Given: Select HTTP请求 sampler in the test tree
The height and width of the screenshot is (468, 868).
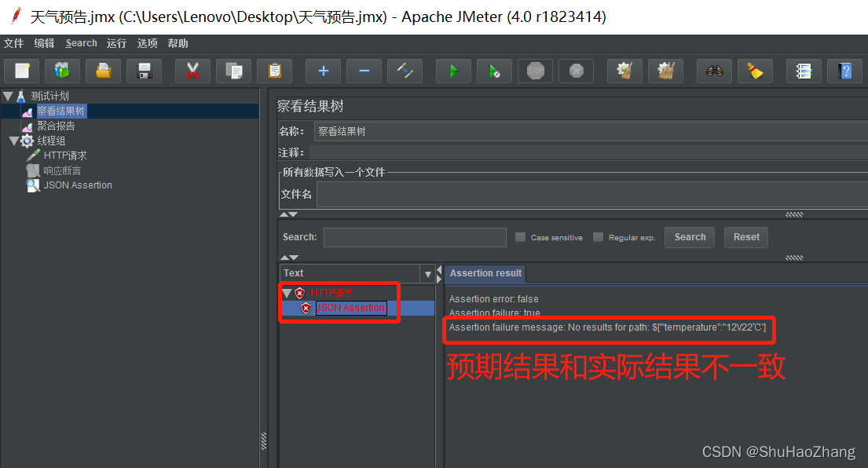Looking at the screenshot, I should click(65, 156).
